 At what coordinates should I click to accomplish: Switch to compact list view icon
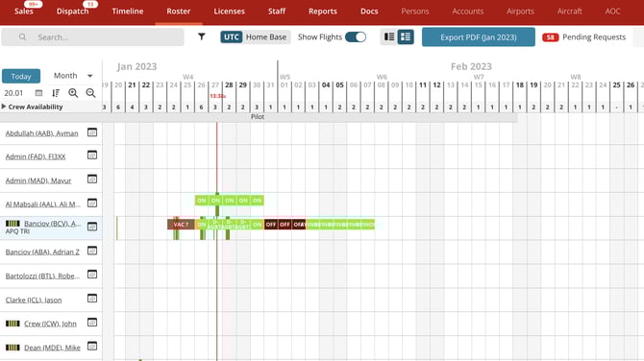(389, 36)
